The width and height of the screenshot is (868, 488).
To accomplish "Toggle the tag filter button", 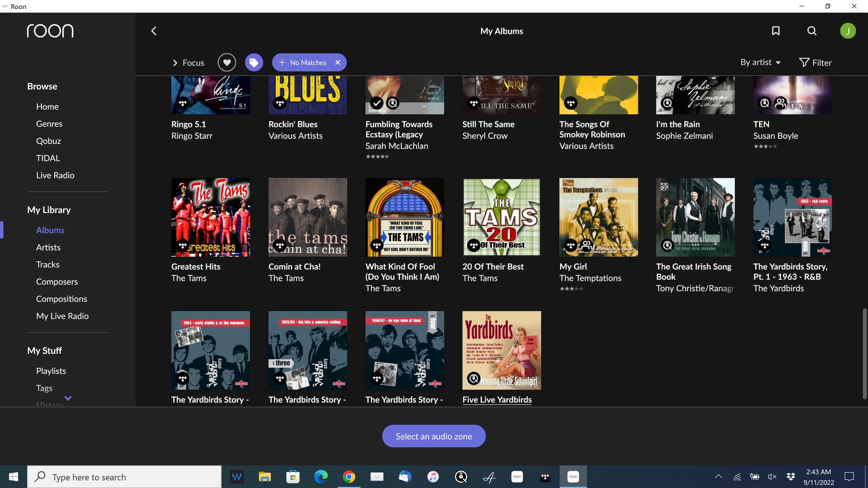I will (254, 62).
